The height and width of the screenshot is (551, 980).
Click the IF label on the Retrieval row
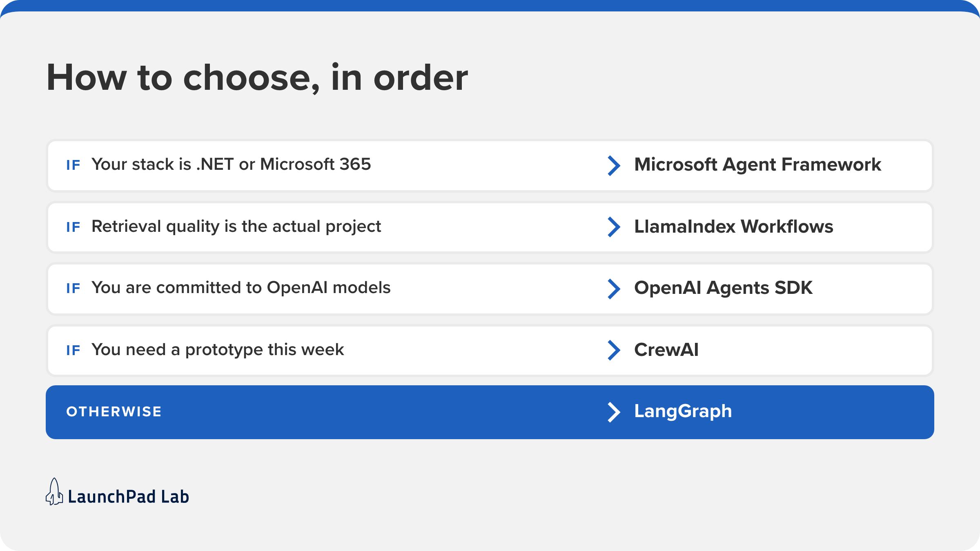point(73,227)
